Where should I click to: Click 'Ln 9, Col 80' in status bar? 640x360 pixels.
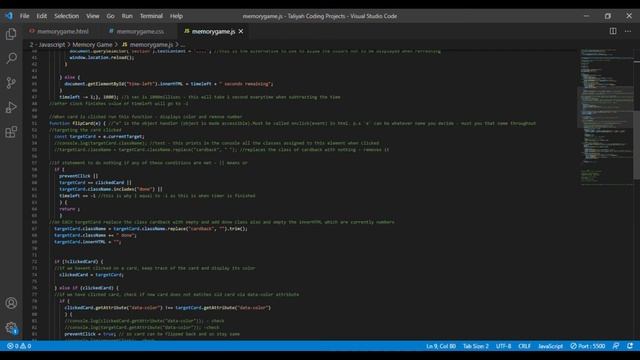tap(441, 346)
